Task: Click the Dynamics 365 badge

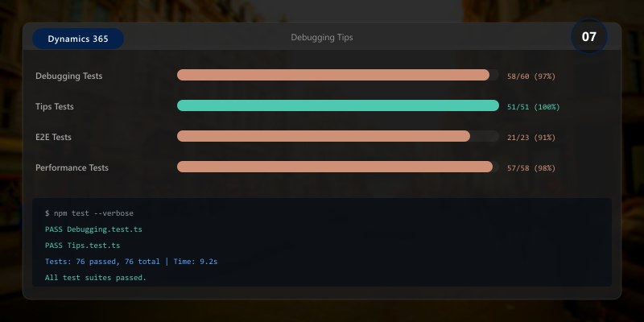Action: click(x=78, y=39)
